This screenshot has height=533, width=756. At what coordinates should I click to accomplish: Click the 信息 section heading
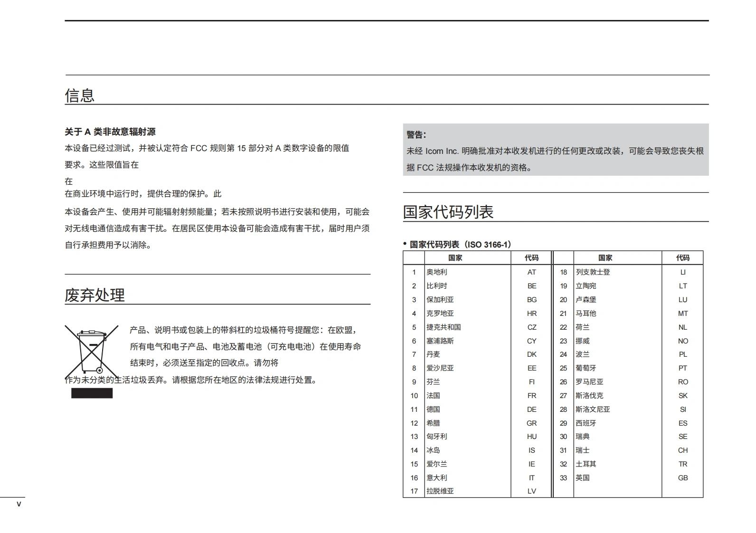pyautogui.click(x=80, y=95)
